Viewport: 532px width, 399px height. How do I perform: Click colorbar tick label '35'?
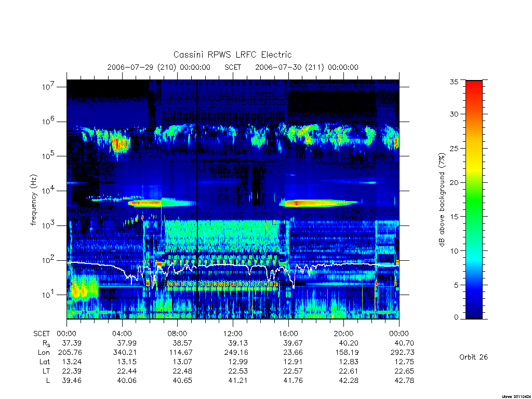(x=454, y=82)
